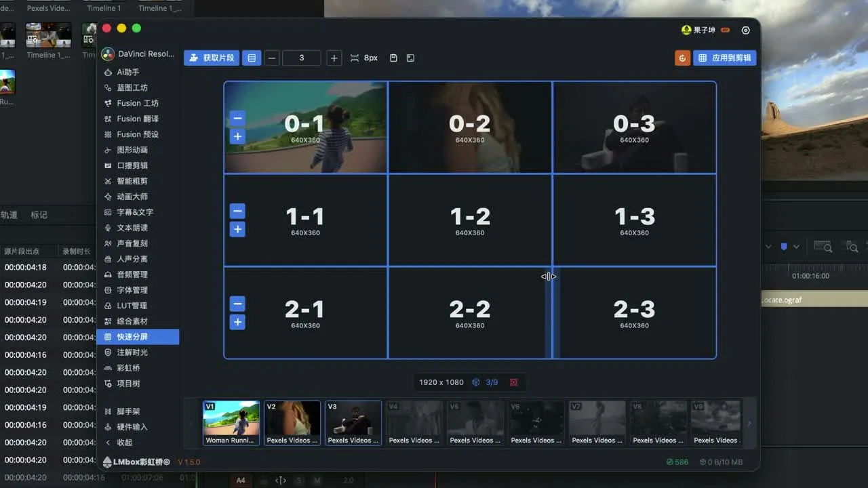
Task: Open 脚手架 sidebar item
Action: point(138,411)
